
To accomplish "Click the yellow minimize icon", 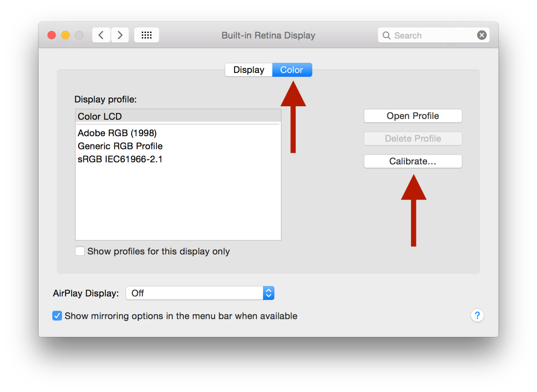I will [65, 35].
